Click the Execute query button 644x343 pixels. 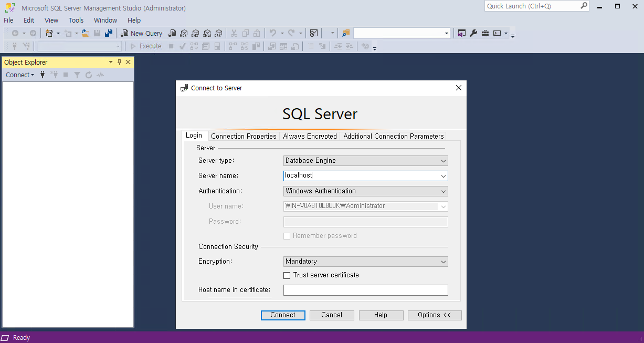point(146,46)
